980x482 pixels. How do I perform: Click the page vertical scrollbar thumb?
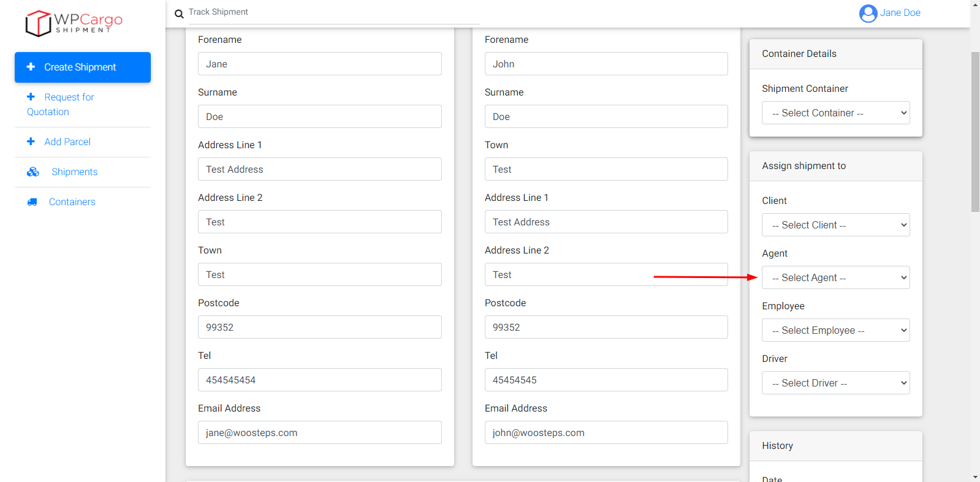[x=975, y=132]
